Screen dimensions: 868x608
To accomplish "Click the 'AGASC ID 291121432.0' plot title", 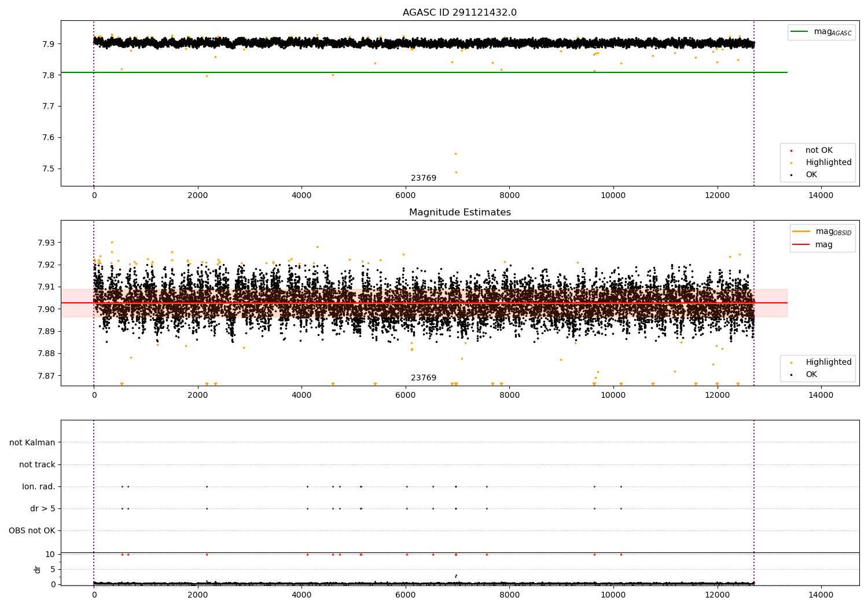I will (x=459, y=13).
